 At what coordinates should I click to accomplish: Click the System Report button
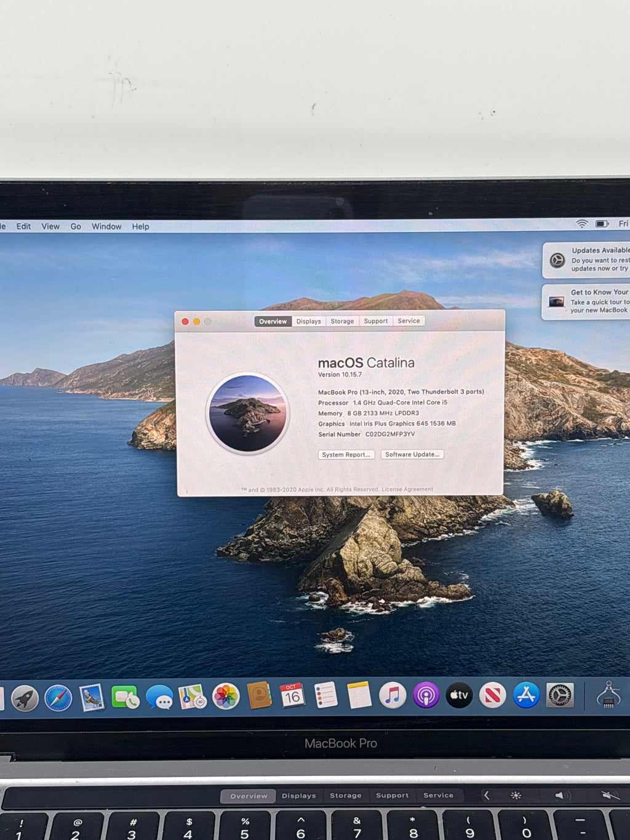click(x=346, y=455)
